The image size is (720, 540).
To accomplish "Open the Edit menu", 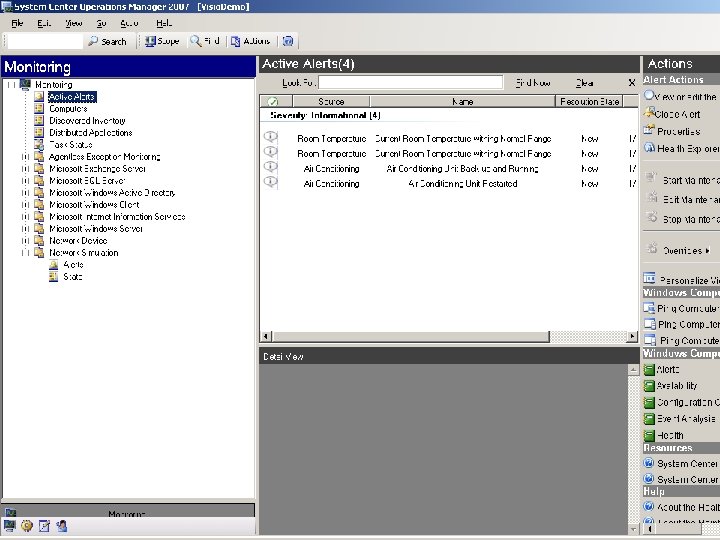I will pyautogui.click(x=44, y=23).
